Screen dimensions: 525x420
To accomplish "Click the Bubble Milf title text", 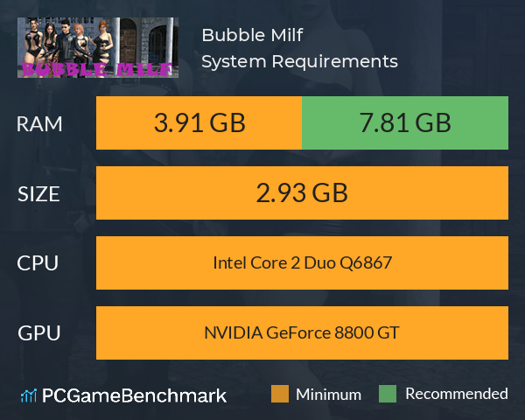I will [x=252, y=35].
